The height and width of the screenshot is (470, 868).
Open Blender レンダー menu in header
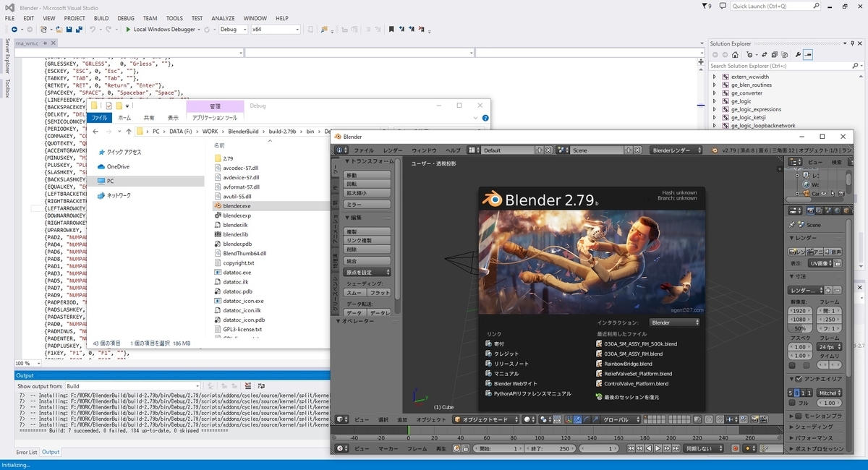click(x=393, y=150)
